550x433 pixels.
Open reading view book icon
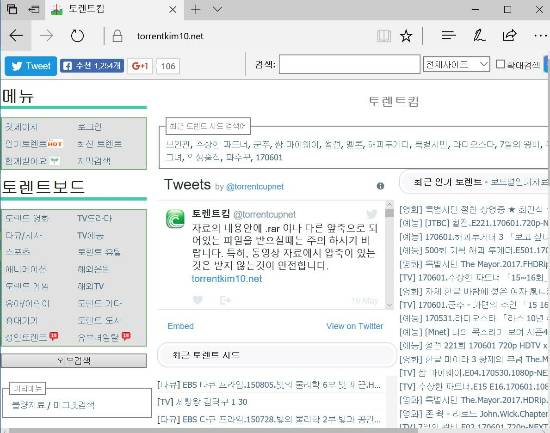coord(384,36)
